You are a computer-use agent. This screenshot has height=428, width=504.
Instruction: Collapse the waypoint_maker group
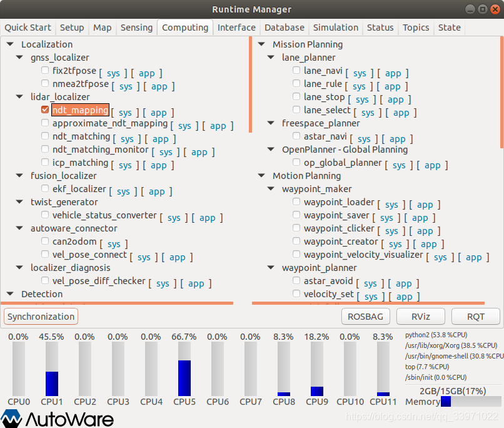(x=271, y=189)
